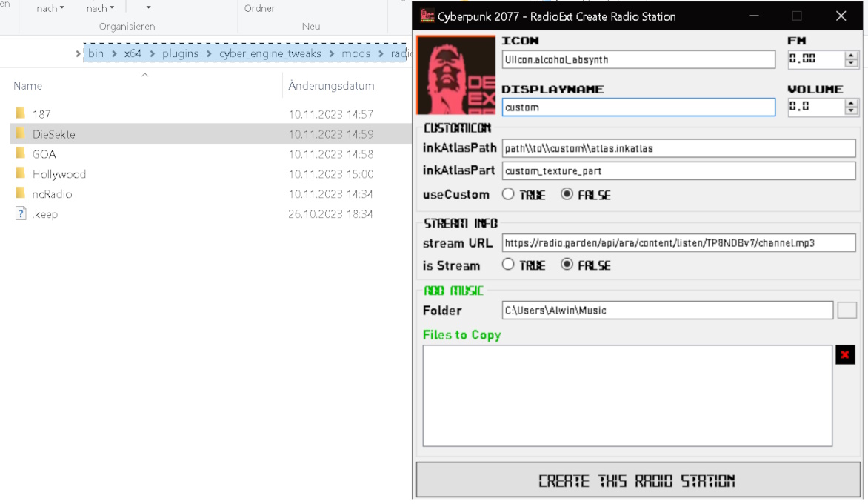Increase the Volume value with up arrow
This screenshot has width=868, height=504.
852,103
